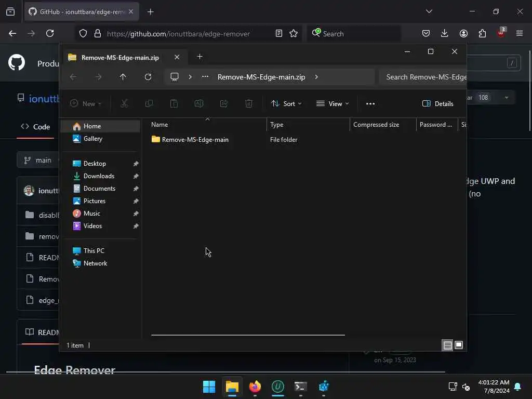The image size is (532, 399).
Task: Open terminal app from the taskbar
Action: click(301, 387)
